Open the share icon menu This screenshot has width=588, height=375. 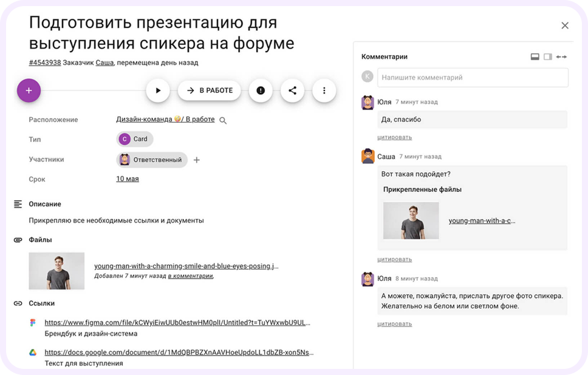(x=293, y=90)
